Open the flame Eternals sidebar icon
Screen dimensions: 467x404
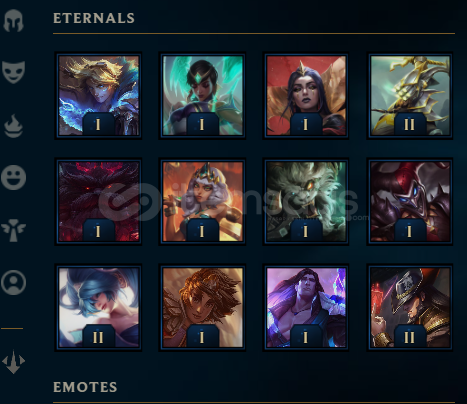14,126
